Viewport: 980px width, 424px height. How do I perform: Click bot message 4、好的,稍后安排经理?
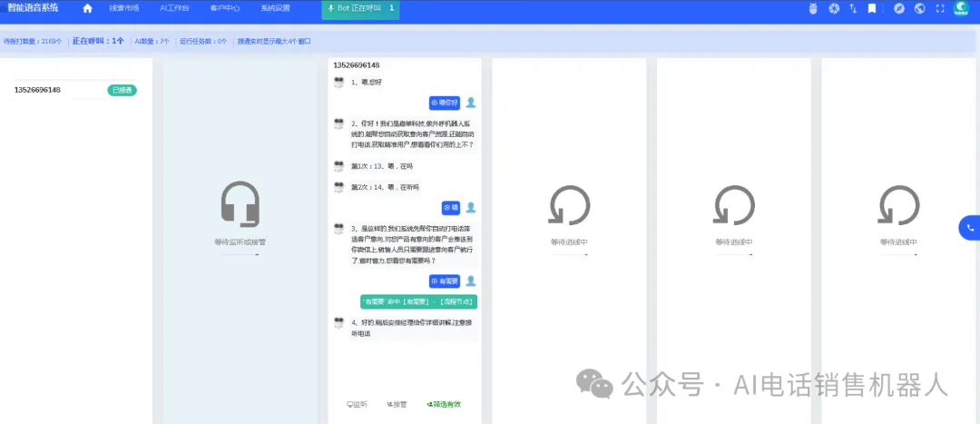tap(413, 329)
